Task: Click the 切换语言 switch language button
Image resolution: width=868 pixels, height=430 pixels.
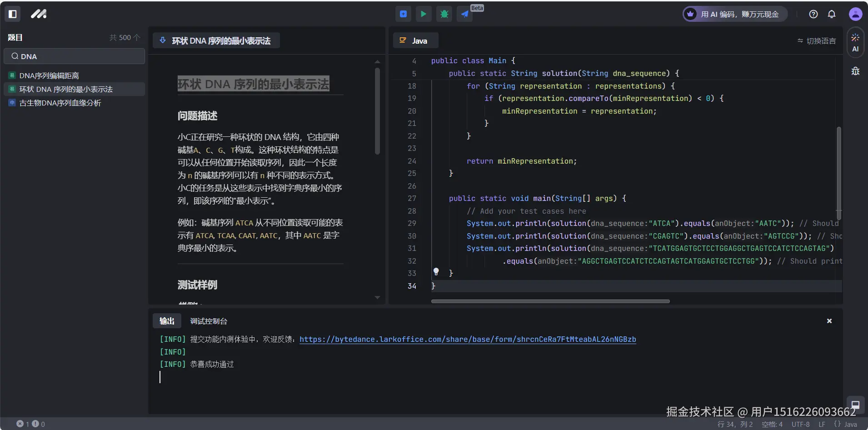Action: [x=817, y=41]
